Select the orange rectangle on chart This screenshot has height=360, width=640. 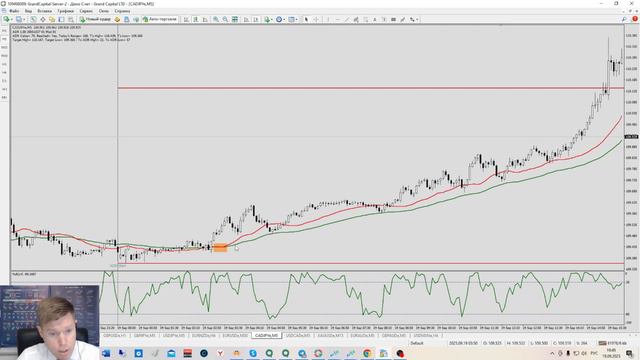click(x=220, y=248)
